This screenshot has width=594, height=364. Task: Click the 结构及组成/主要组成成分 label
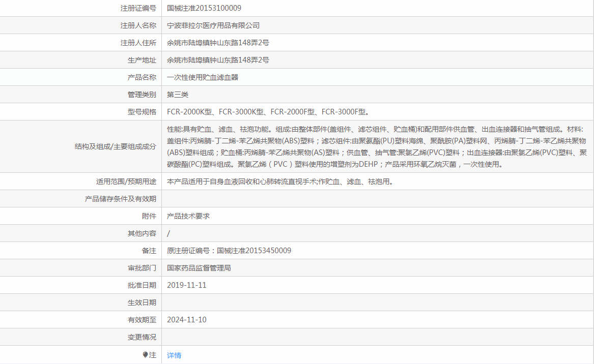click(x=115, y=146)
